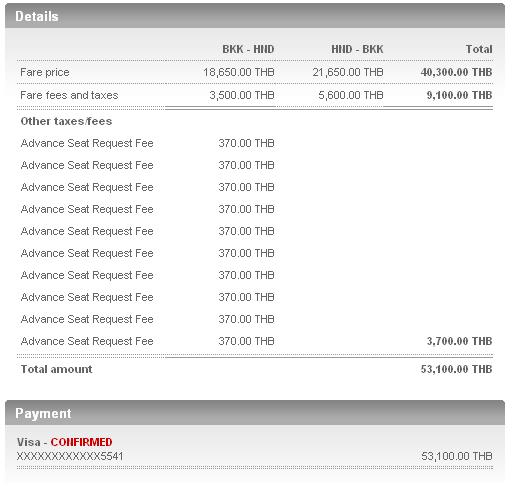This screenshot has width=515, height=488.
Task: Click the Fare price row label
Action: 45,72
